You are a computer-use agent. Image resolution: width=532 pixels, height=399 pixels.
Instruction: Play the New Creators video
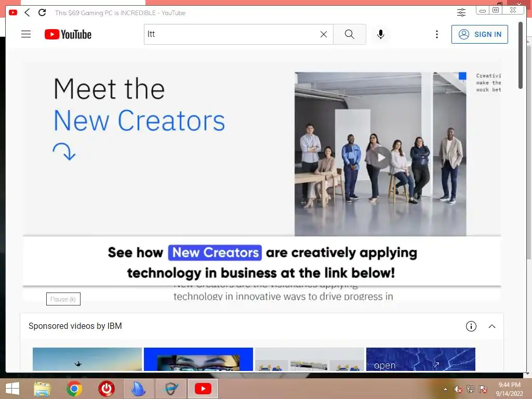click(381, 157)
